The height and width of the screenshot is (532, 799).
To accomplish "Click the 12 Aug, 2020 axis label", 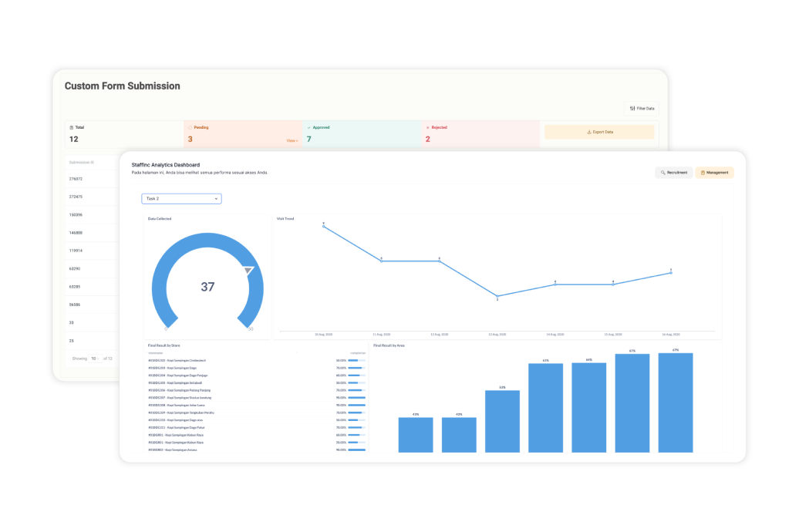I will [440, 335].
